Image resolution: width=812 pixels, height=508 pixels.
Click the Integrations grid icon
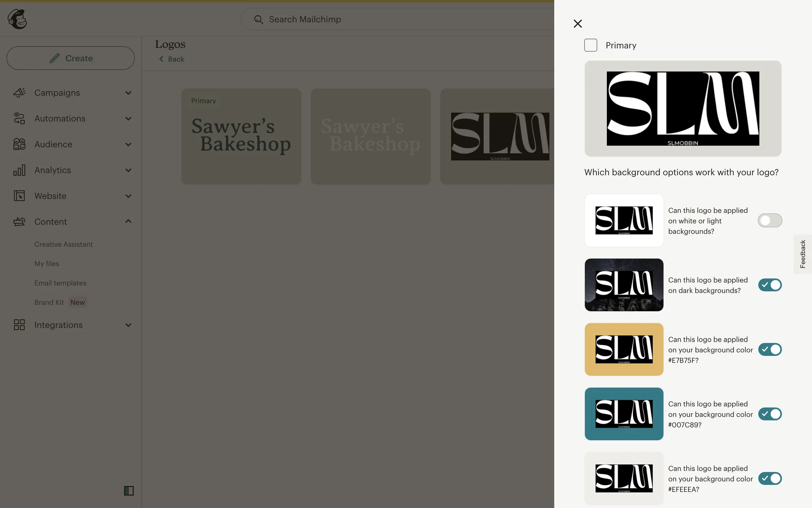pyautogui.click(x=19, y=325)
